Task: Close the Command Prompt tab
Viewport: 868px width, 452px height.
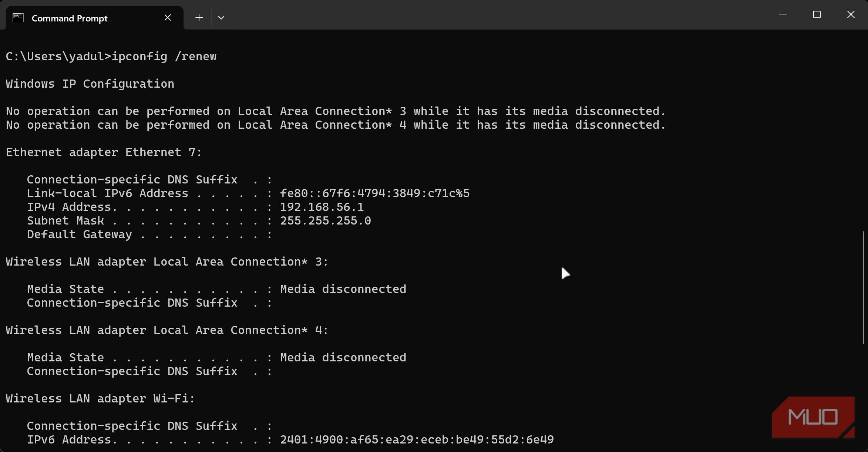Action: (x=168, y=18)
